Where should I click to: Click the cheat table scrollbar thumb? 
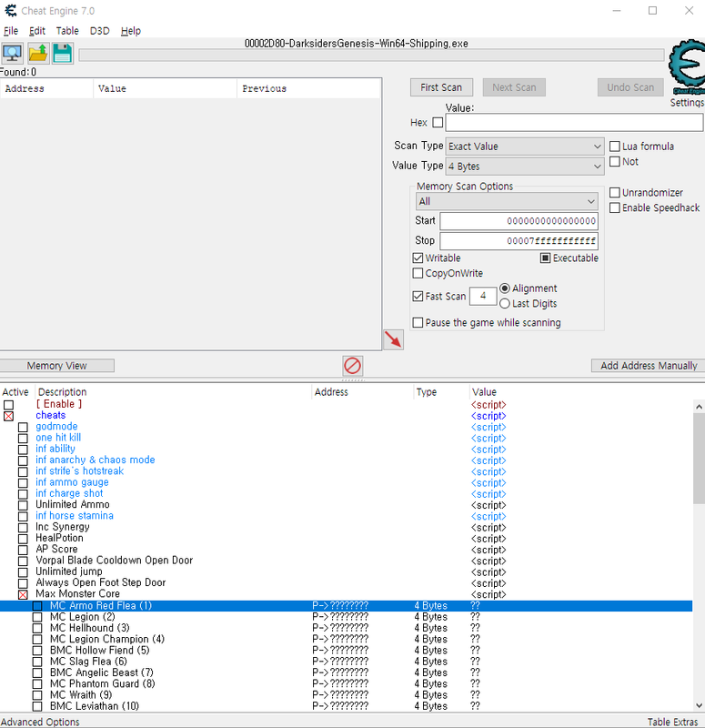[x=699, y=459]
